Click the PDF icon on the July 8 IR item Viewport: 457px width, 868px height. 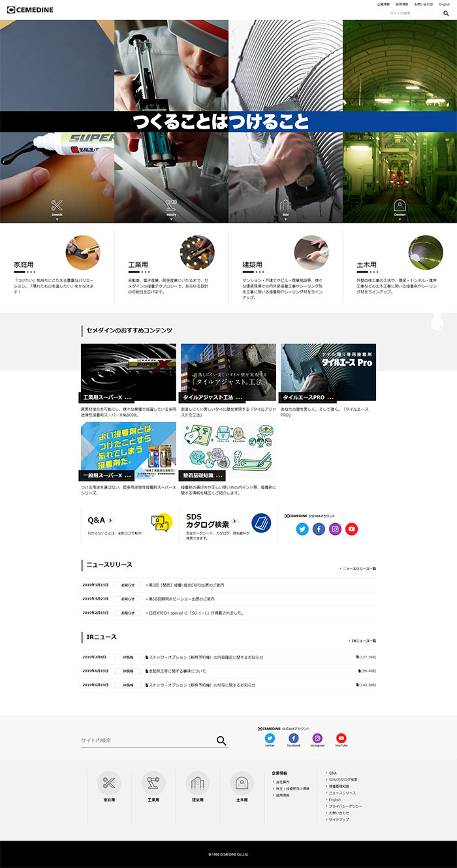tap(147, 657)
